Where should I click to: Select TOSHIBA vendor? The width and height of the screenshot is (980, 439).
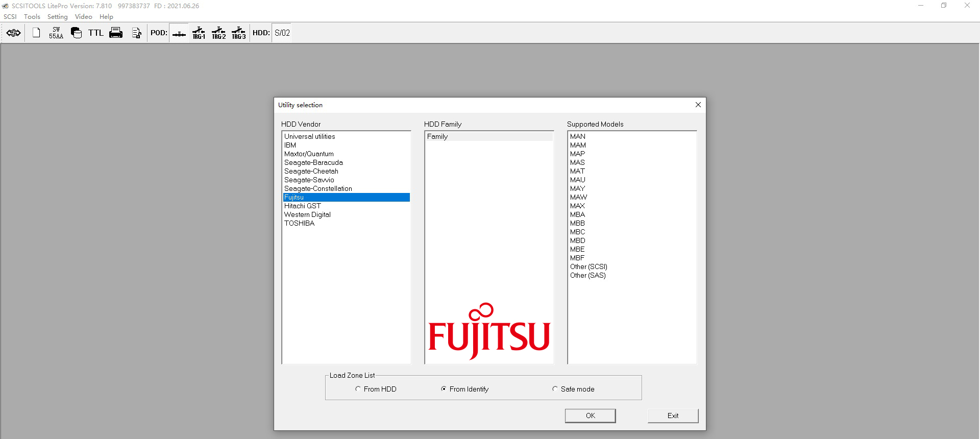pyautogui.click(x=346, y=223)
